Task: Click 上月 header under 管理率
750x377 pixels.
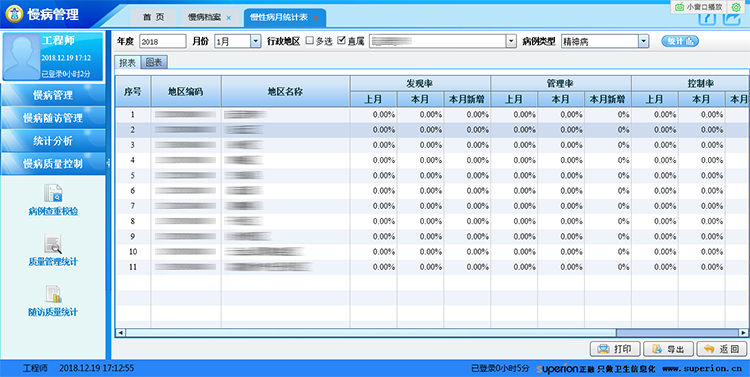Action: coord(514,99)
